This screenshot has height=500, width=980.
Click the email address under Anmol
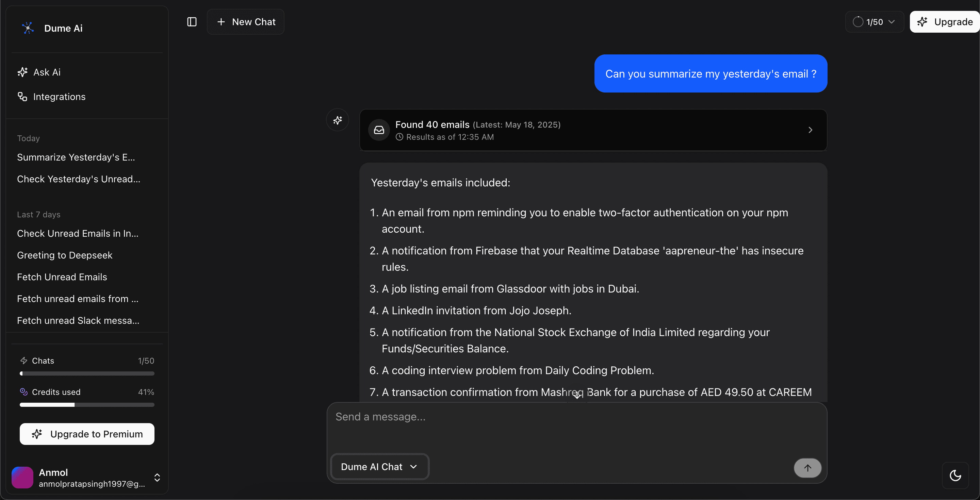click(92, 484)
